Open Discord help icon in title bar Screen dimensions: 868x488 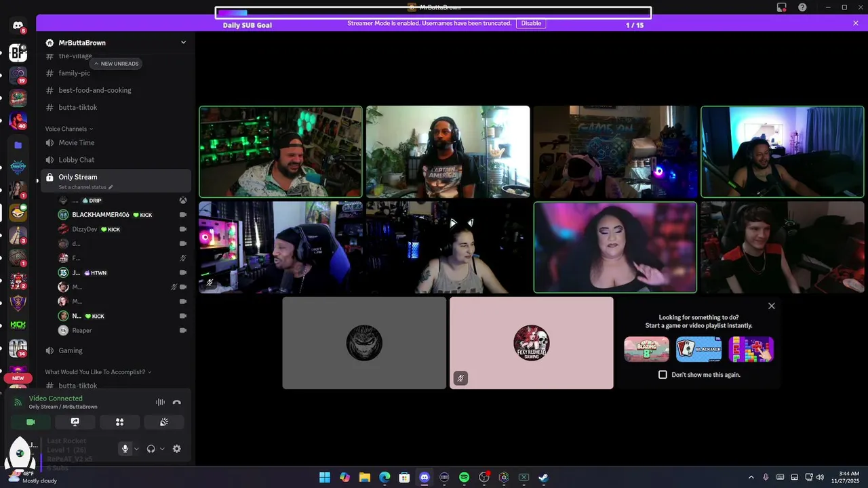803,7
